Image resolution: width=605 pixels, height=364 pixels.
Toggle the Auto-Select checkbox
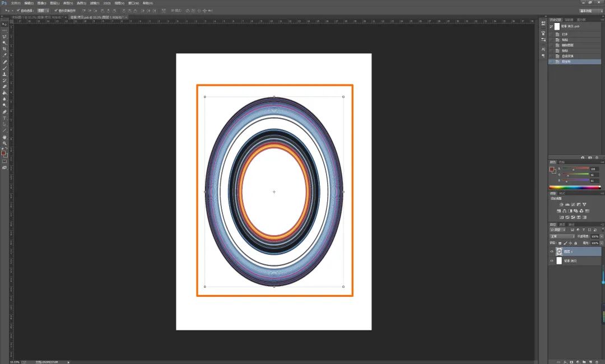click(18, 11)
